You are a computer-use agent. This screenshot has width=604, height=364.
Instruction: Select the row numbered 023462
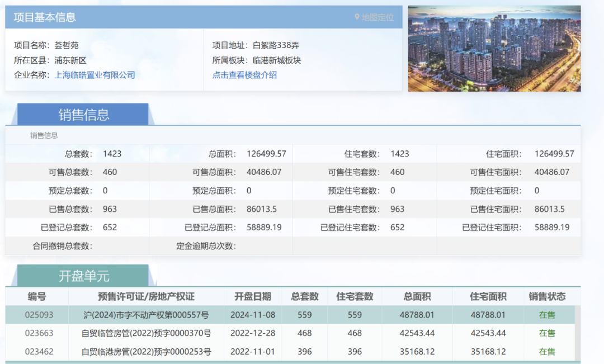pos(39,352)
